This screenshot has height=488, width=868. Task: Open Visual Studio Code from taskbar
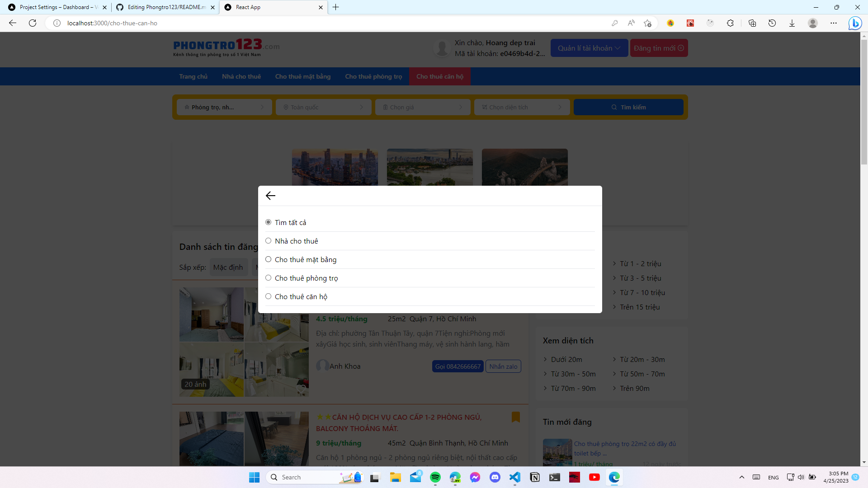click(515, 477)
